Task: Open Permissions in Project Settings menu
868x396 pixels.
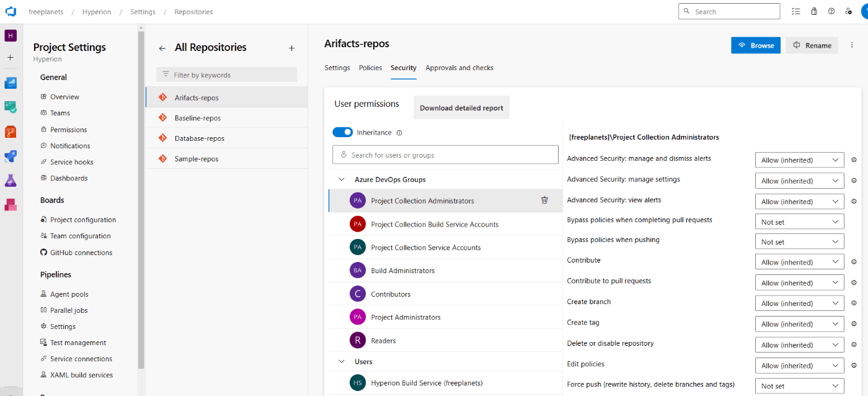Action: 68,130
